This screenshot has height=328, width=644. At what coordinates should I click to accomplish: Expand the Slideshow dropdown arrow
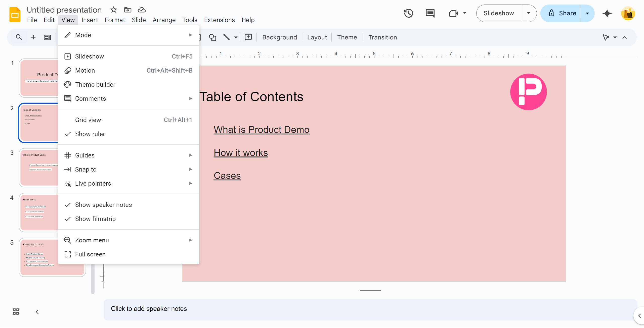pyautogui.click(x=529, y=13)
